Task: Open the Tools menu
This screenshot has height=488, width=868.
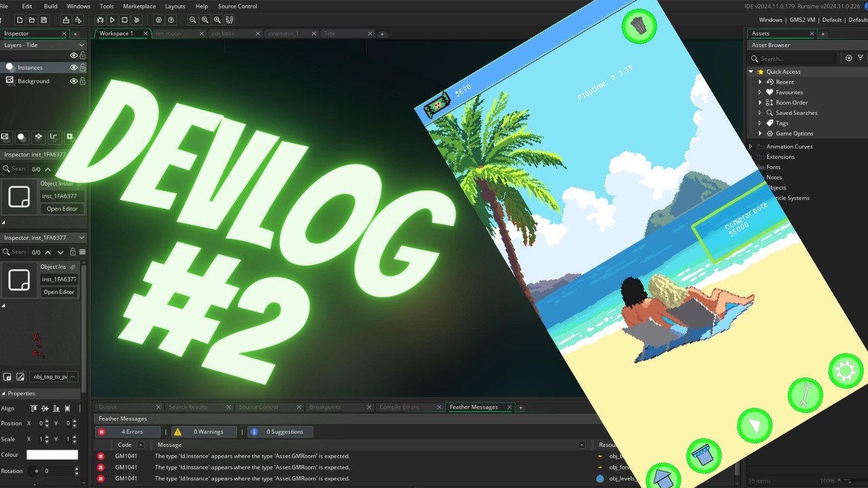Action: tap(106, 6)
